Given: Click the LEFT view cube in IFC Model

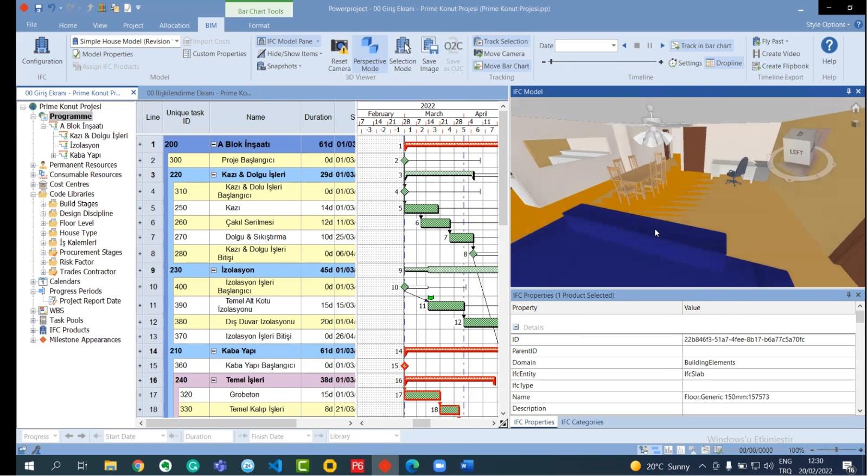Looking at the screenshot, I should 796,152.
